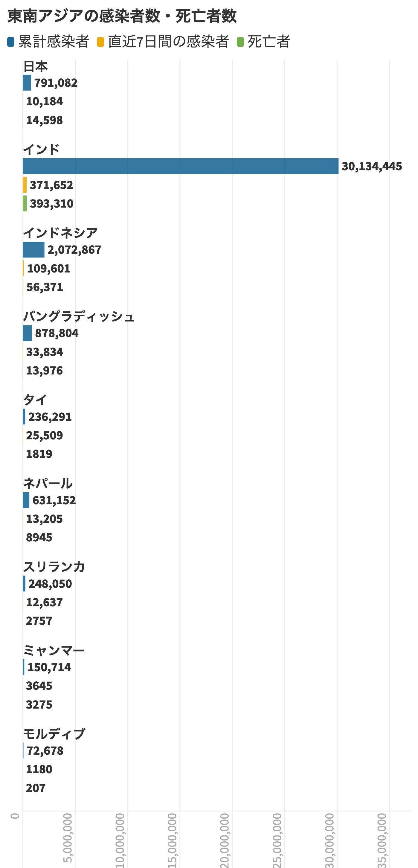The height and width of the screenshot is (868, 418).
Task: Select the 直近7日間の感染者 legend label
Action: point(168,42)
